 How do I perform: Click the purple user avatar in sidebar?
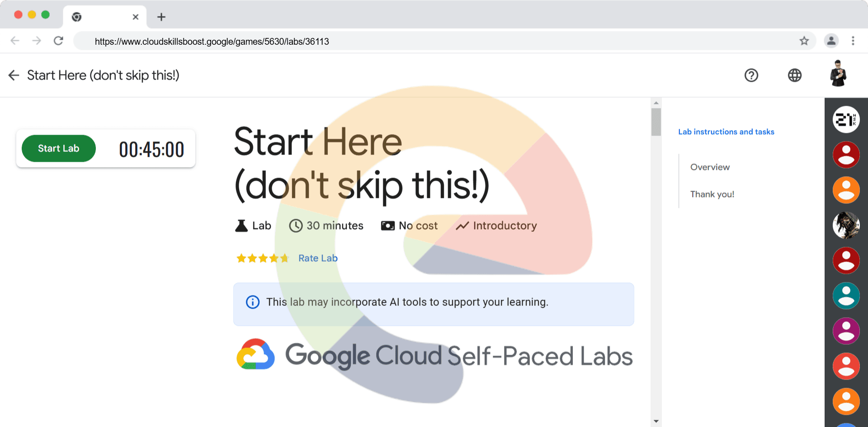pos(846,331)
